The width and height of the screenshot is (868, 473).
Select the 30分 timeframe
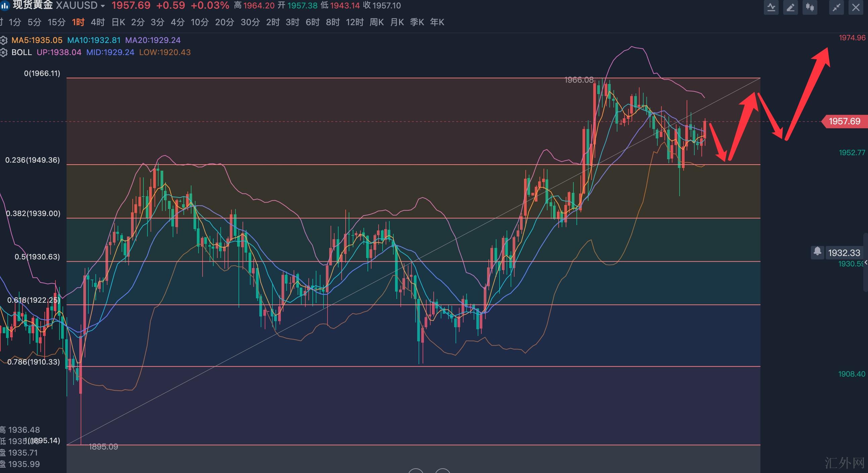[x=250, y=22]
